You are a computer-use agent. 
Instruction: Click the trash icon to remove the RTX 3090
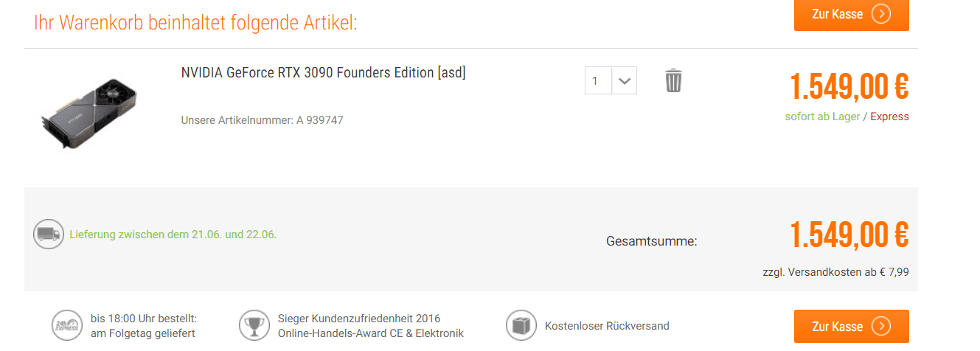pos(673,80)
